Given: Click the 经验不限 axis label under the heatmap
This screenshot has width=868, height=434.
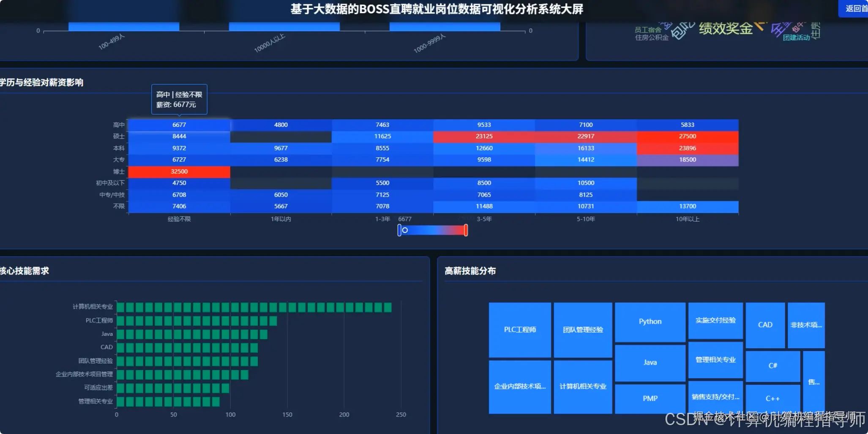Looking at the screenshot, I should [179, 219].
